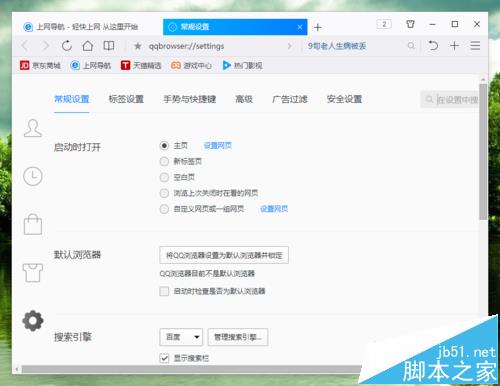Switch to the 高级 settings tab
Screen dimensions: 500x386
[244, 99]
